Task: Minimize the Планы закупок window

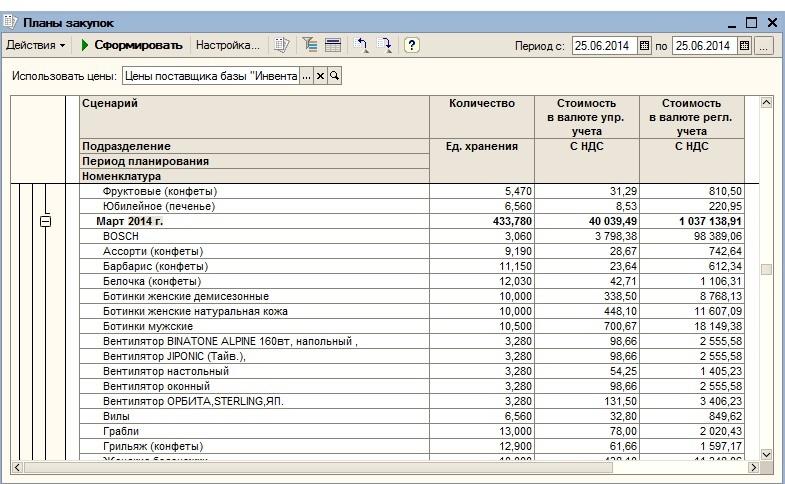Action: click(732, 23)
